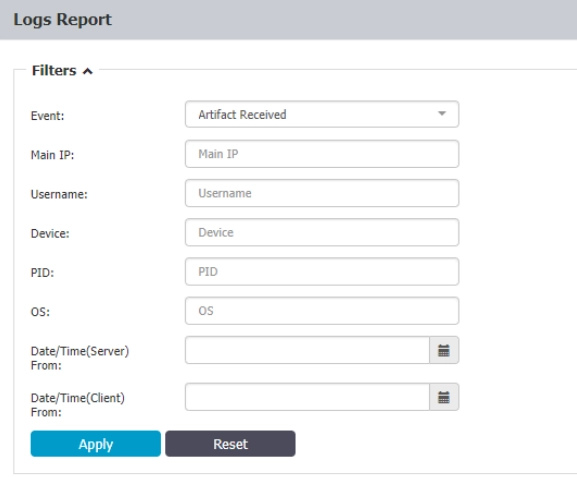Click the Apply button
This screenshot has width=577, height=477.
tap(96, 444)
